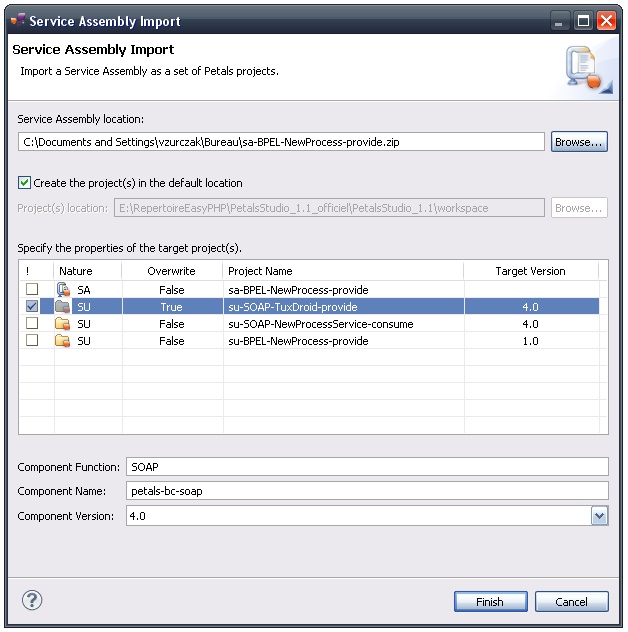Click the title bar application icon
Viewport: 628px width, 632px height.
[x=17, y=19]
